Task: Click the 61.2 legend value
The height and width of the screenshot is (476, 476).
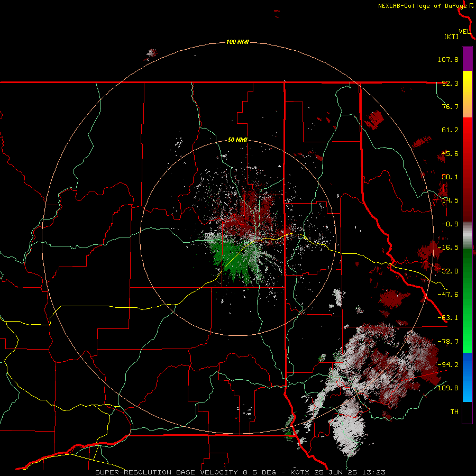Action: click(450, 130)
